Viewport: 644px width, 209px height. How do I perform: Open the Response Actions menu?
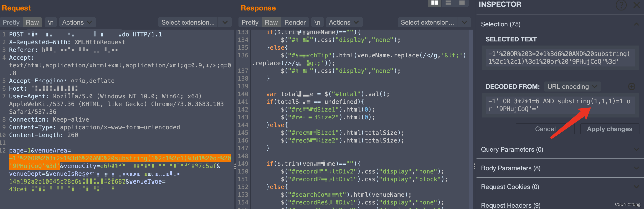(x=344, y=23)
